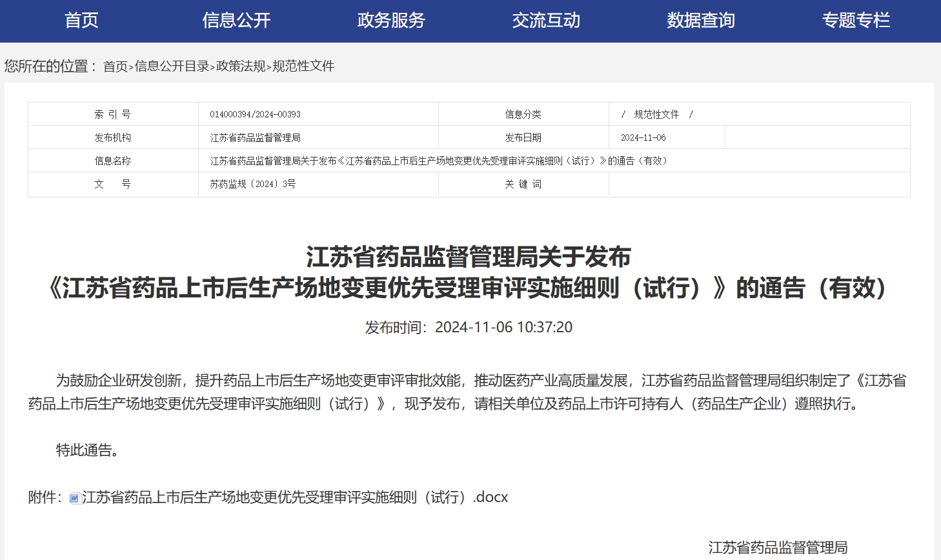Go to the 信息公开 menu section
Image resolution: width=941 pixels, height=560 pixels.
pos(236,21)
